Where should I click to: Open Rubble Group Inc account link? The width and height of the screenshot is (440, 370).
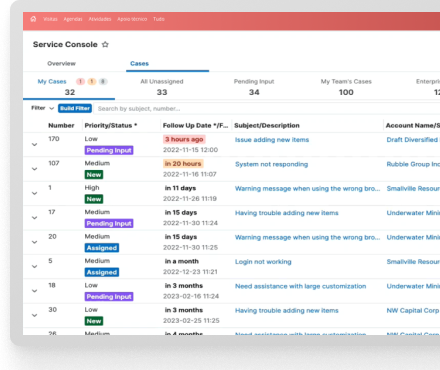pyautogui.click(x=413, y=164)
